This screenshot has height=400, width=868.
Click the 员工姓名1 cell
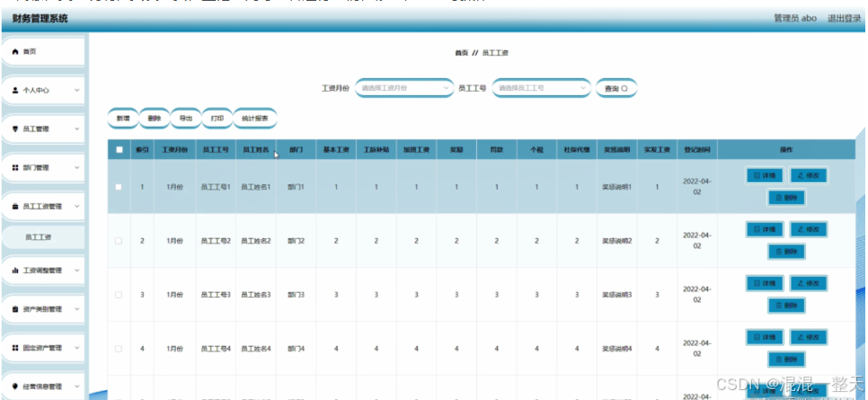pos(256,187)
